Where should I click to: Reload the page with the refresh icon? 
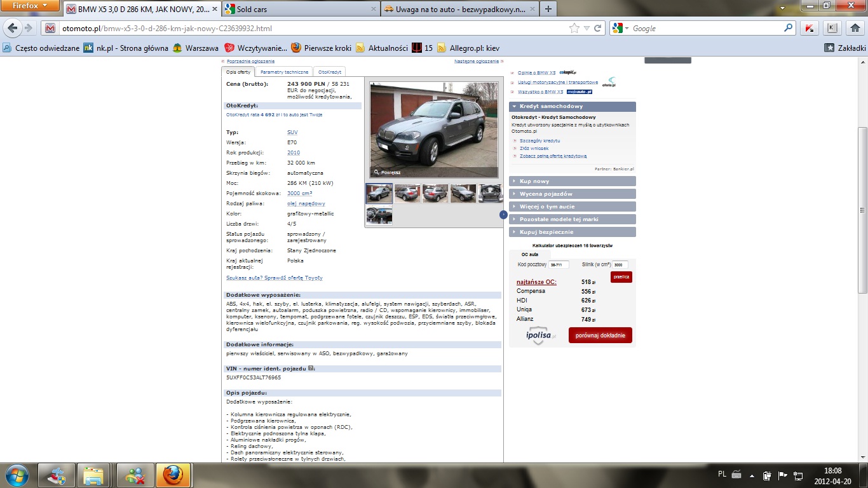pyautogui.click(x=597, y=28)
